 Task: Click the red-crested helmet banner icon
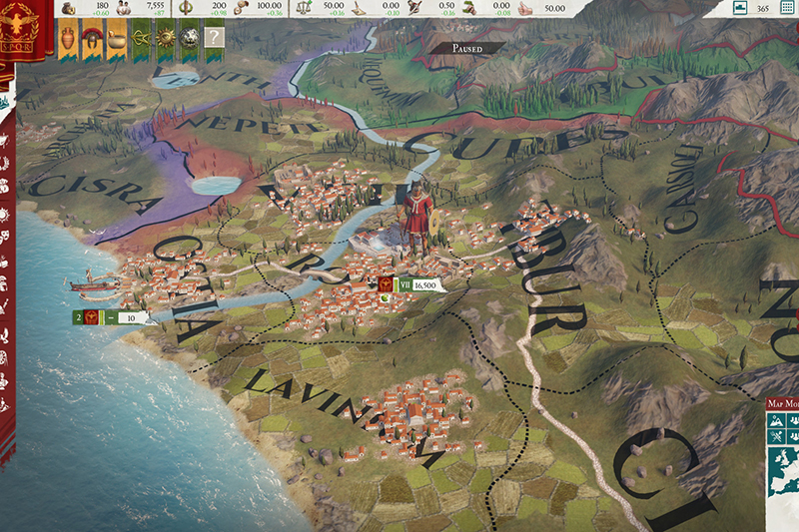[x=92, y=39]
